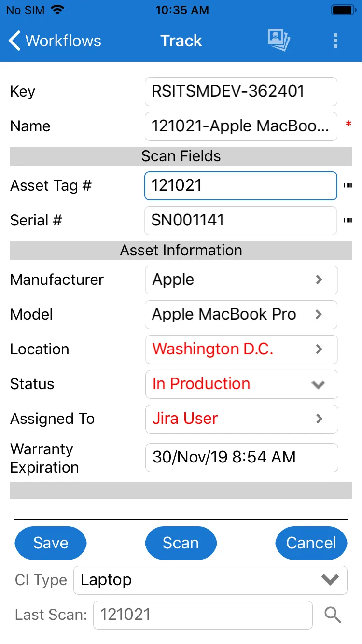
Task: Tap the Status field label
Action: click(32, 384)
